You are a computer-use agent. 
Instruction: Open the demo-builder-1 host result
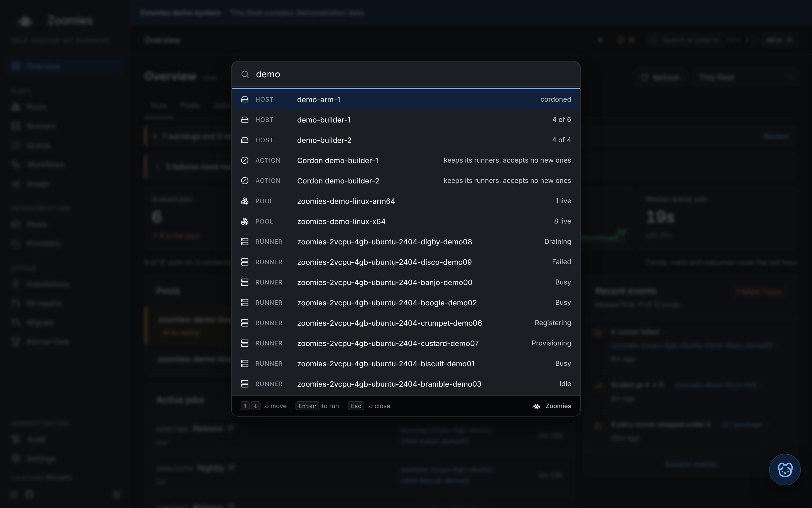tap(406, 120)
